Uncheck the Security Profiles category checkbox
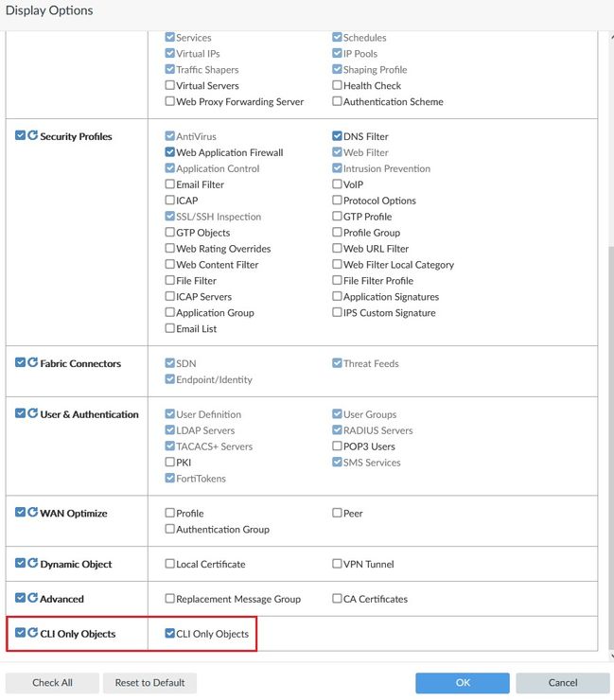 [x=21, y=136]
